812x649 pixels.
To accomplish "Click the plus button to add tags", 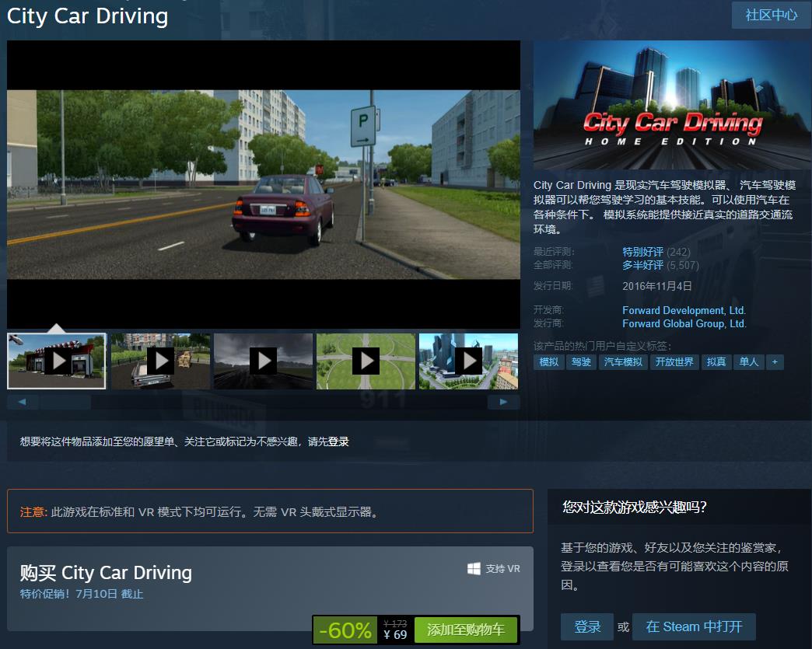I will [x=775, y=361].
